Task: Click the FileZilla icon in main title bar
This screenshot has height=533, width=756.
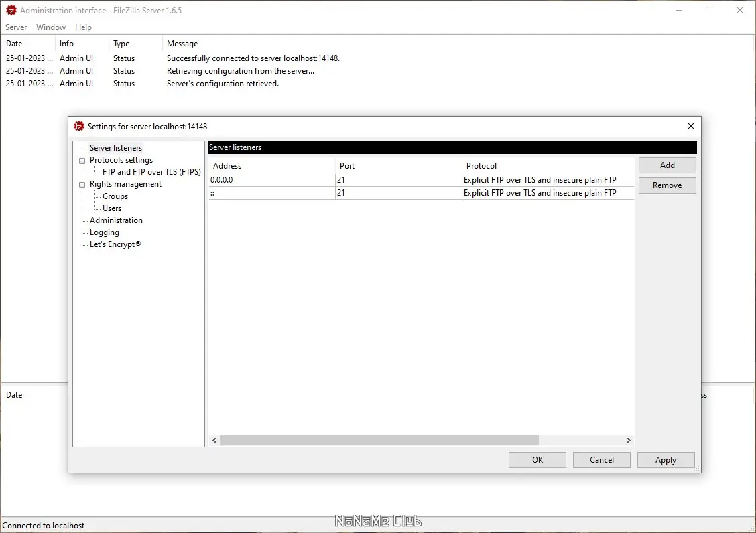Action: [11, 10]
